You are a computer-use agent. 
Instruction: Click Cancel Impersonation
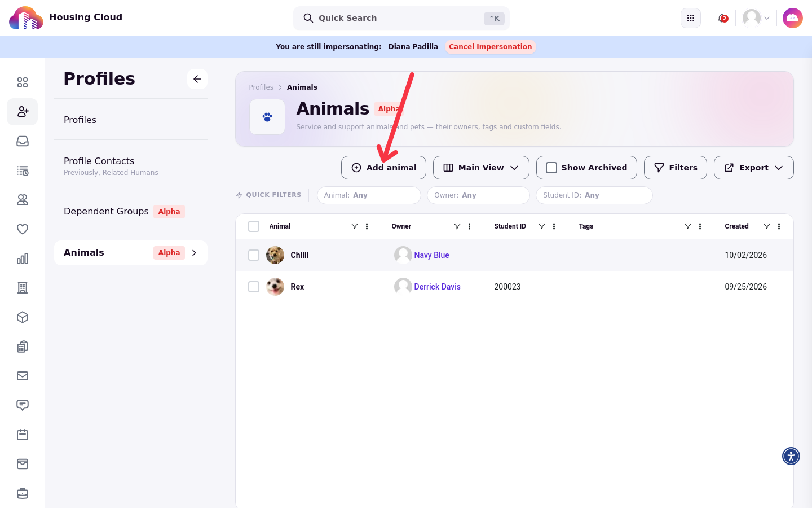[x=491, y=47]
